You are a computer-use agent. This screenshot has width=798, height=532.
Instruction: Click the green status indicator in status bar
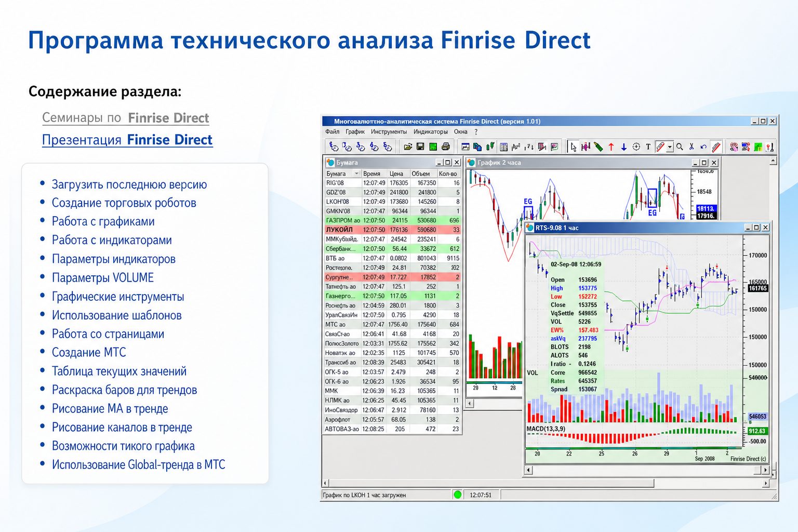(457, 495)
